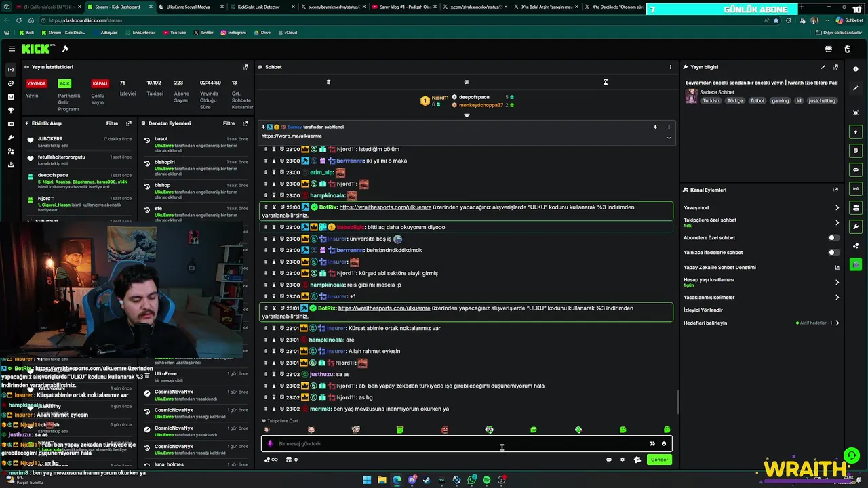Click the chat panel scrollbar
Viewport: 868px width, 488px height.
click(678, 403)
